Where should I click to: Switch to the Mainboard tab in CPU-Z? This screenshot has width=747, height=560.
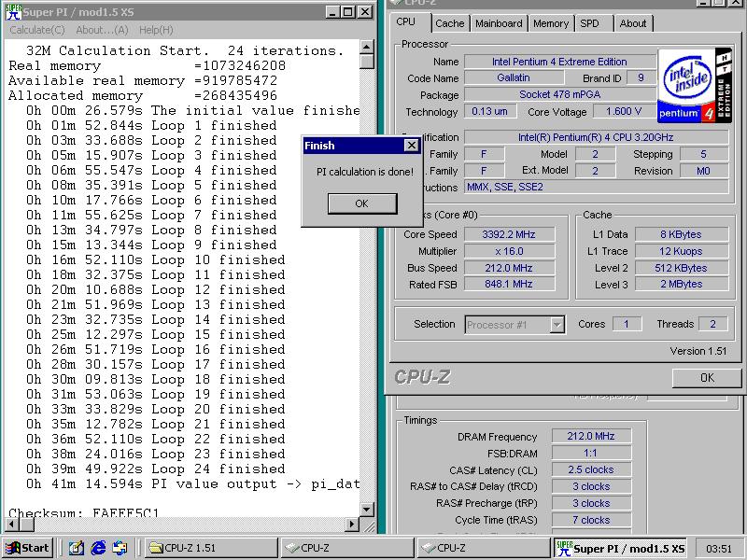click(x=499, y=23)
